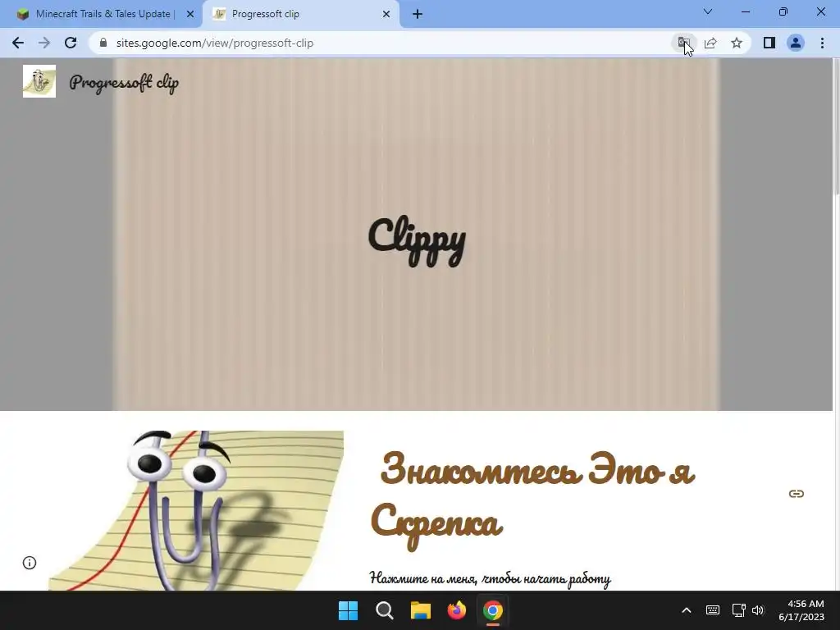Viewport: 840px width, 630px height.
Task: Open Windows taskbar search
Action: [384, 610]
